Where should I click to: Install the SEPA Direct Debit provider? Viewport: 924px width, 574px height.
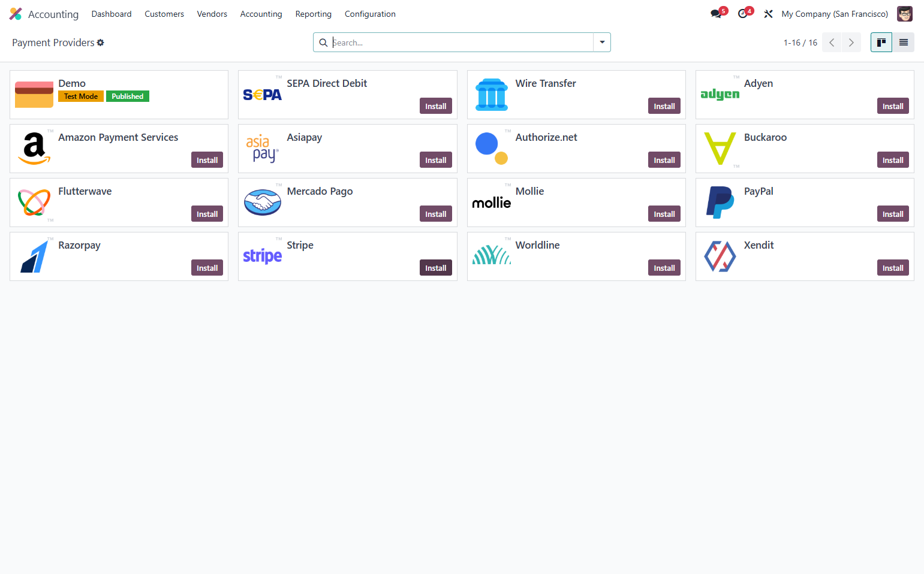click(x=436, y=106)
